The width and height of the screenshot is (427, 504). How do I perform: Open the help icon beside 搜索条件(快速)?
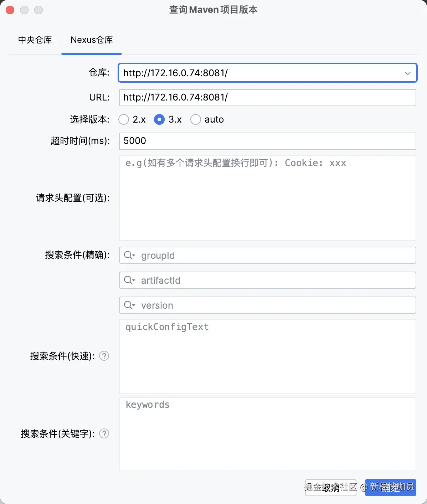pyautogui.click(x=104, y=356)
